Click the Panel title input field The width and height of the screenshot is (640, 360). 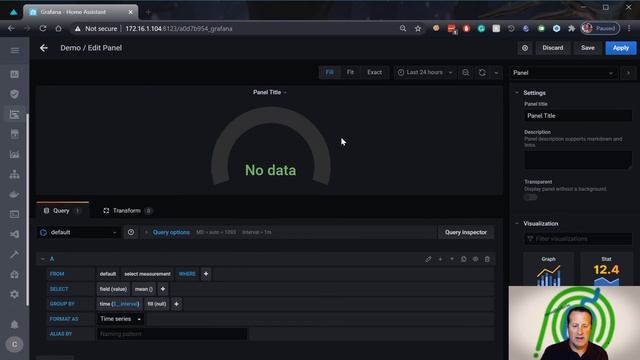(578, 116)
